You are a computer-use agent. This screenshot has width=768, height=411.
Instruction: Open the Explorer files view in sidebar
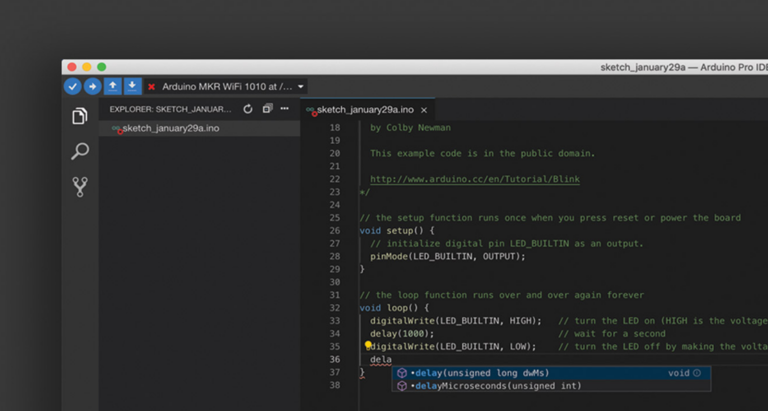[x=80, y=117]
